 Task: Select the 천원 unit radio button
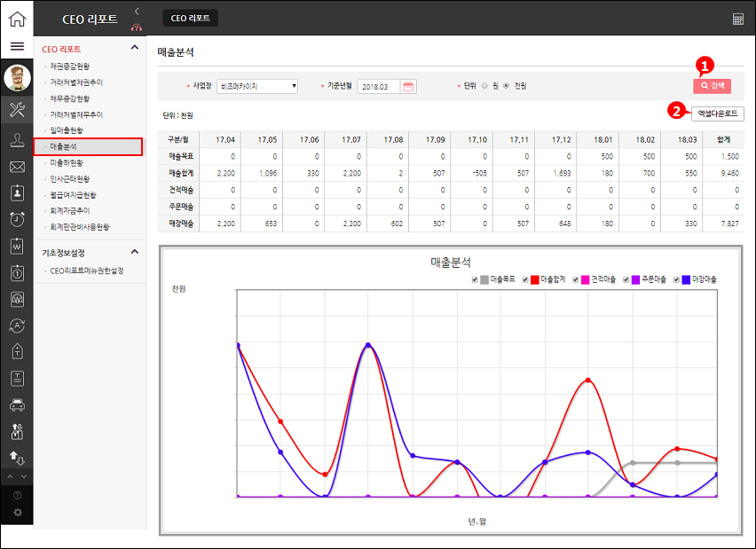pos(507,86)
